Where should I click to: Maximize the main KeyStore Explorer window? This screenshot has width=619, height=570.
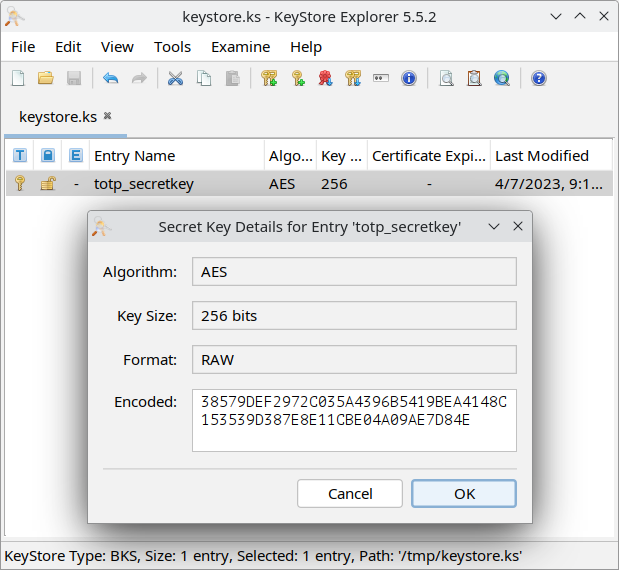pos(580,16)
